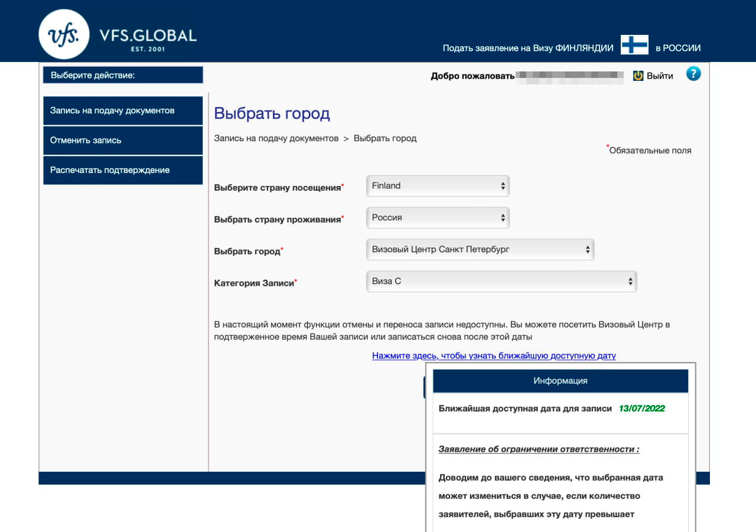Click the Информация popup header
The width and height of the screenshot is (756, 532).
pos(561,381)
